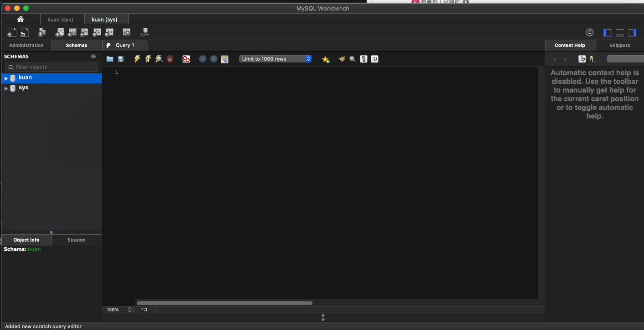The width and height of the screenshot is (644, 330).
Task: Get help for current caret position
Action: pyautogui.click(x=582, y=59)
